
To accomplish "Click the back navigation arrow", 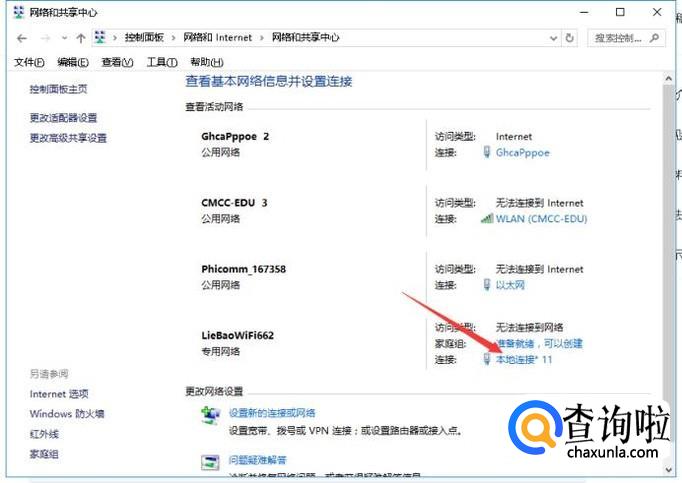I will coord(22,39).
